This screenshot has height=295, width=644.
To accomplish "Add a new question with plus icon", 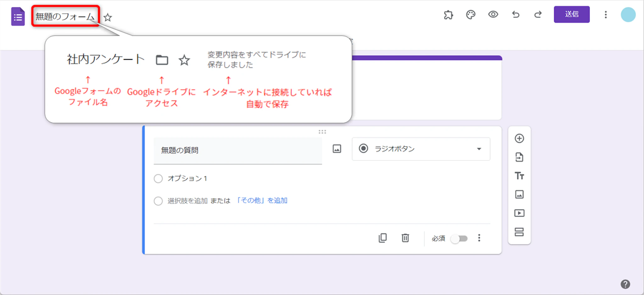I will [x=519, y=139].
